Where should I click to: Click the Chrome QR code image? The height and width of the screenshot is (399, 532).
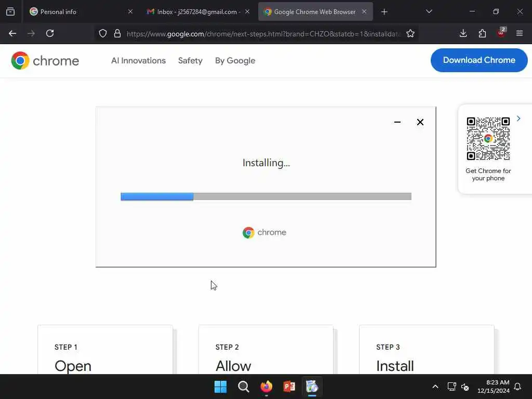(x=488, y=138)
